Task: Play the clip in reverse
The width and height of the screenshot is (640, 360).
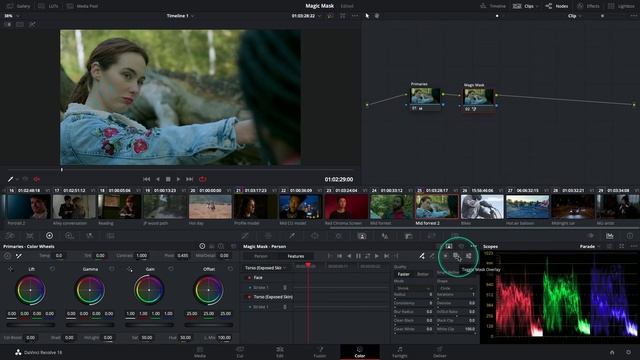Action: (158, 179)
